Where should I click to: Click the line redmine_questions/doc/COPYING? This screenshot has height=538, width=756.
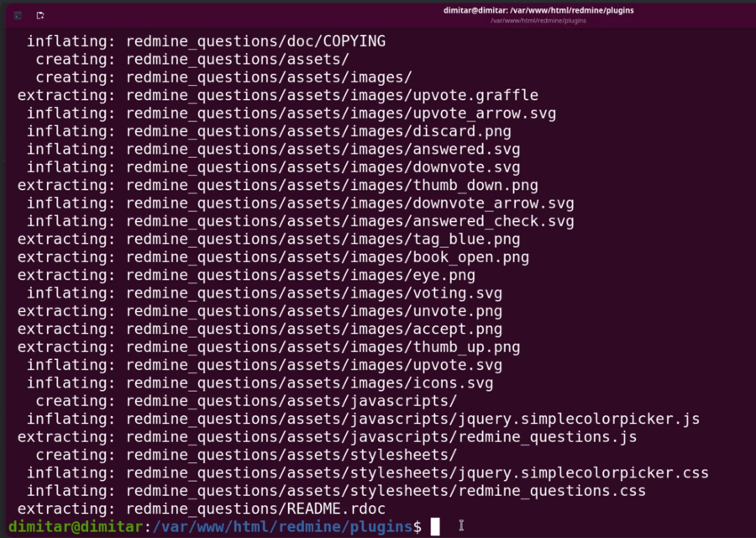(255, 41)
